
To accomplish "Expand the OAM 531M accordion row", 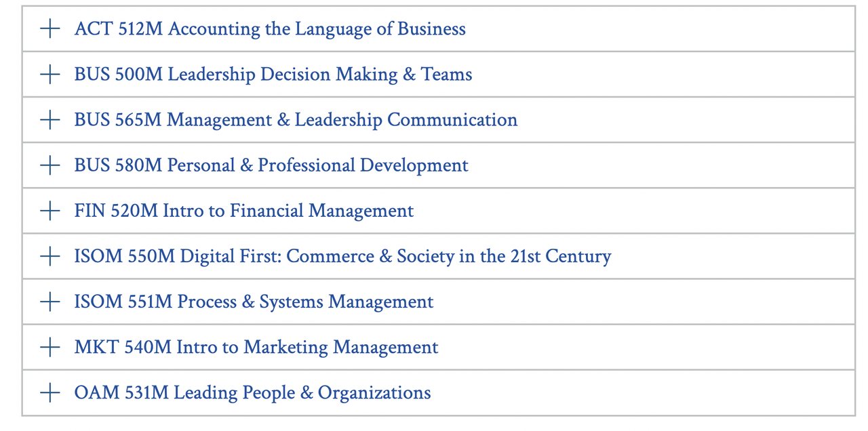I will 438,392.
